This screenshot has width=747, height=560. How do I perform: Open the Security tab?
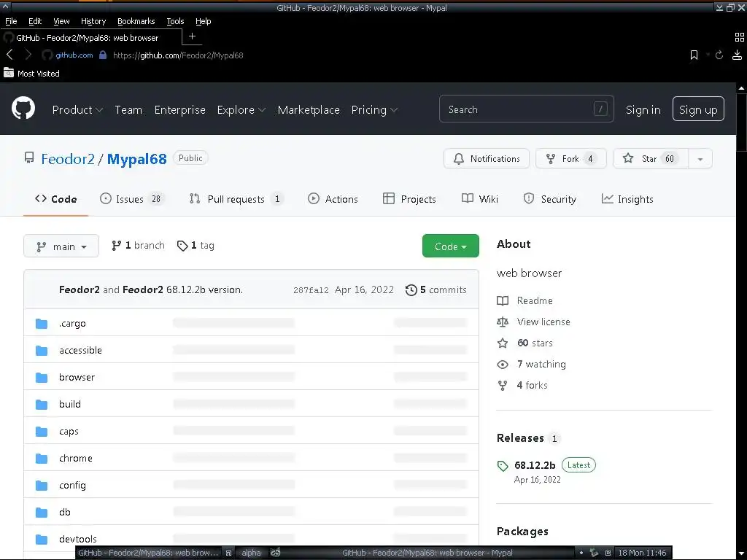tap(550, 199)
